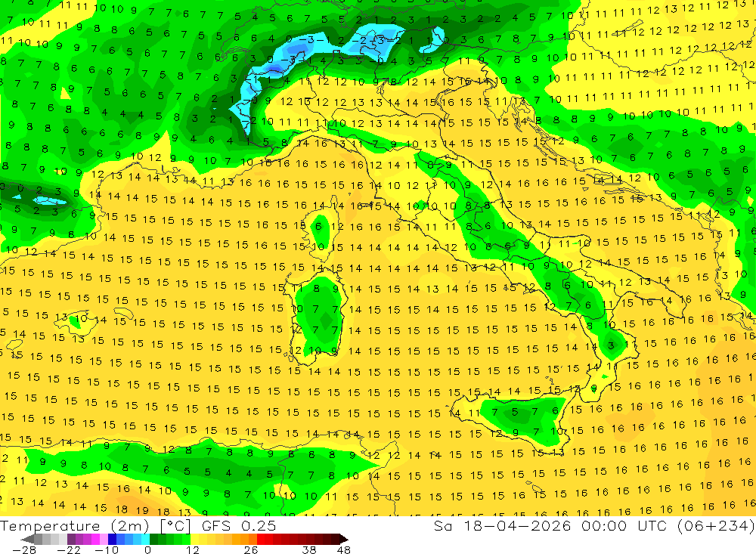Select the -22 legend scale label
The height and width of the screenshot is (554, 756).
click(69, 550)
